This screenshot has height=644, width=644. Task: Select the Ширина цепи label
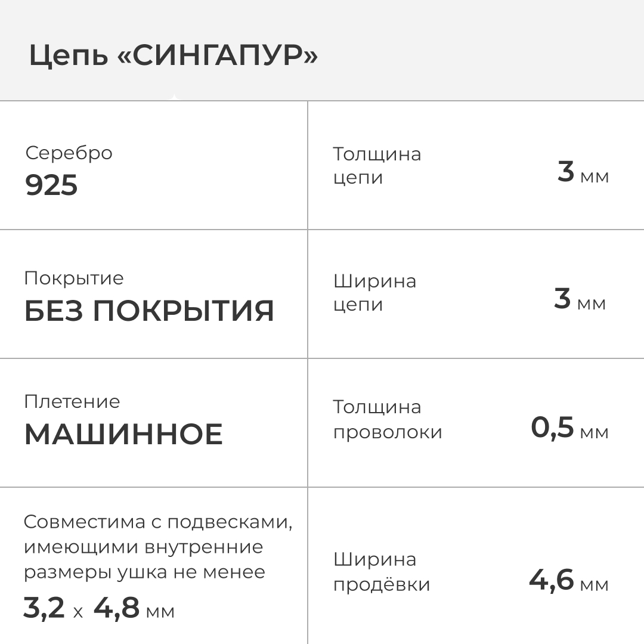click(x=374, y=292)
